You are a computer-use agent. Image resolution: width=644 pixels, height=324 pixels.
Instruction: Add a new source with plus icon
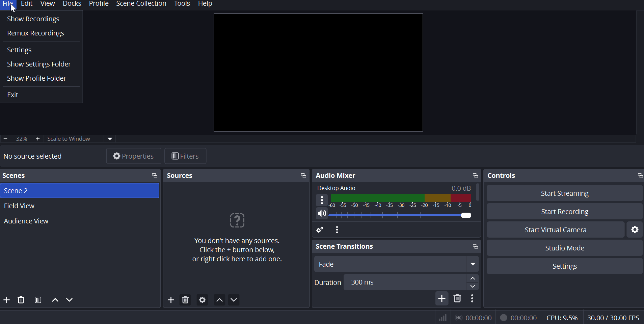[x=171, y=300]
